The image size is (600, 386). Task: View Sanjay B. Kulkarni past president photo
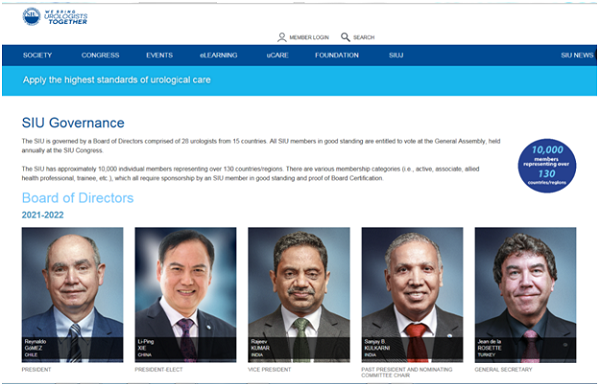pyautogui.click(x=412, y=295)
